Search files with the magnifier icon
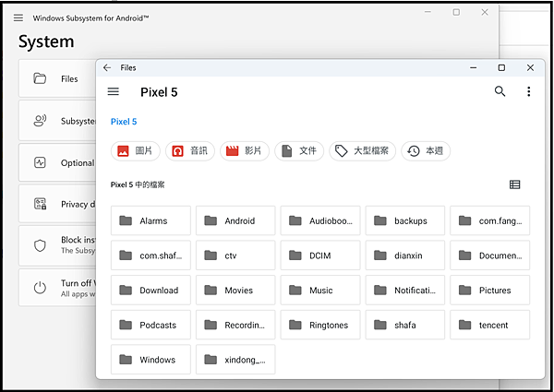 click(x=500, y=91)
